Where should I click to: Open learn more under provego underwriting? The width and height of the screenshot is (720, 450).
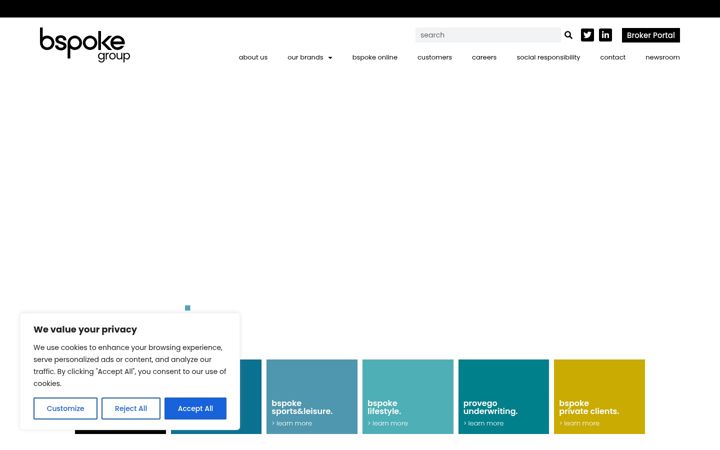484,423
